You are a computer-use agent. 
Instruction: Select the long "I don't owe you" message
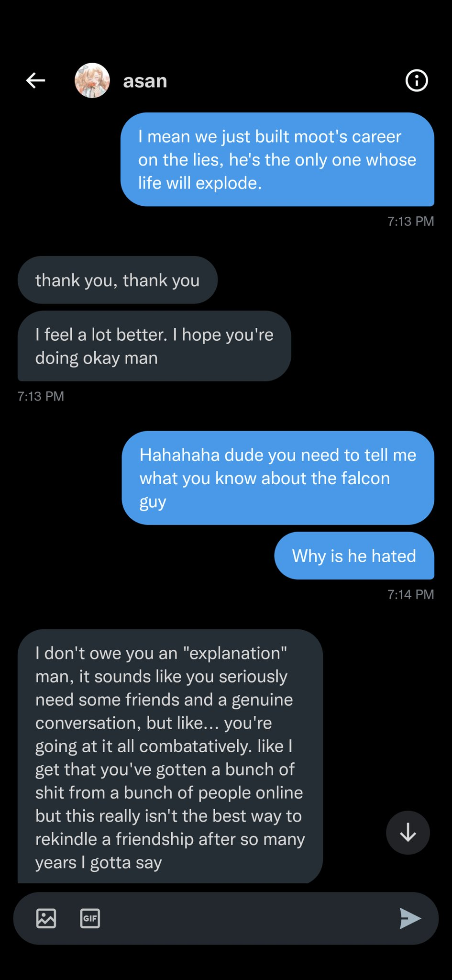click(170, 757)
